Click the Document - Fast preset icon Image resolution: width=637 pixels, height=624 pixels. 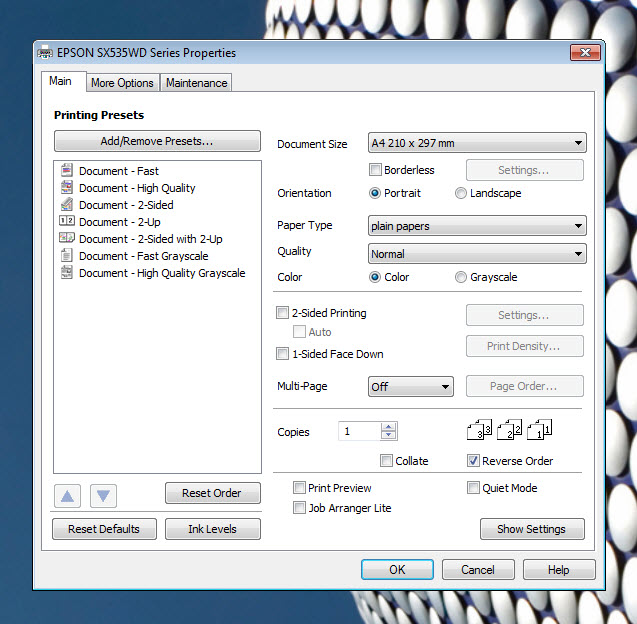point(67,170)
